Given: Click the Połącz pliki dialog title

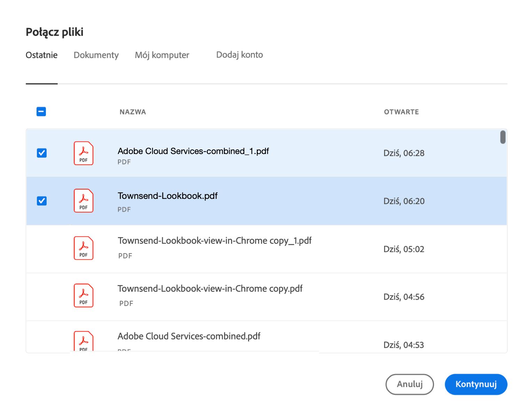Looking at the screenshot, I should point(55,32).
